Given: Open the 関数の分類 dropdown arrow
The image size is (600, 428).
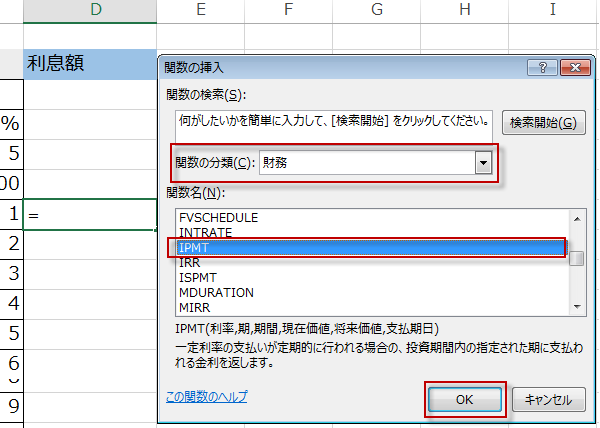Looking at the screenshot, I should click(483, 163).
